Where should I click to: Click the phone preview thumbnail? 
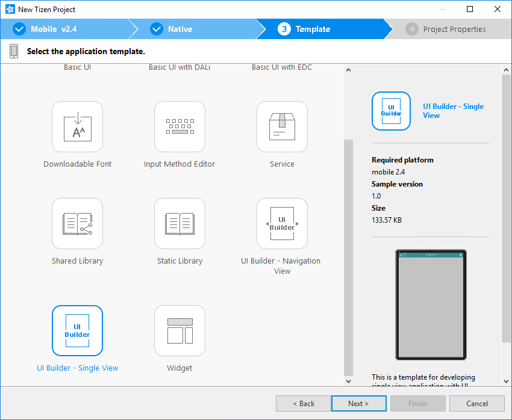pyautogui.click(x=430, y=304)
